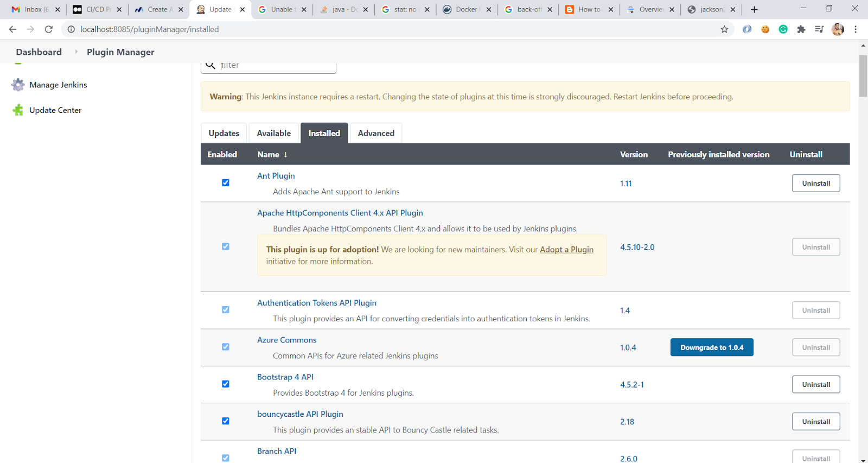
Task: Open the Manage Jenkins sidebar link
Action: [x=58, y=85]
